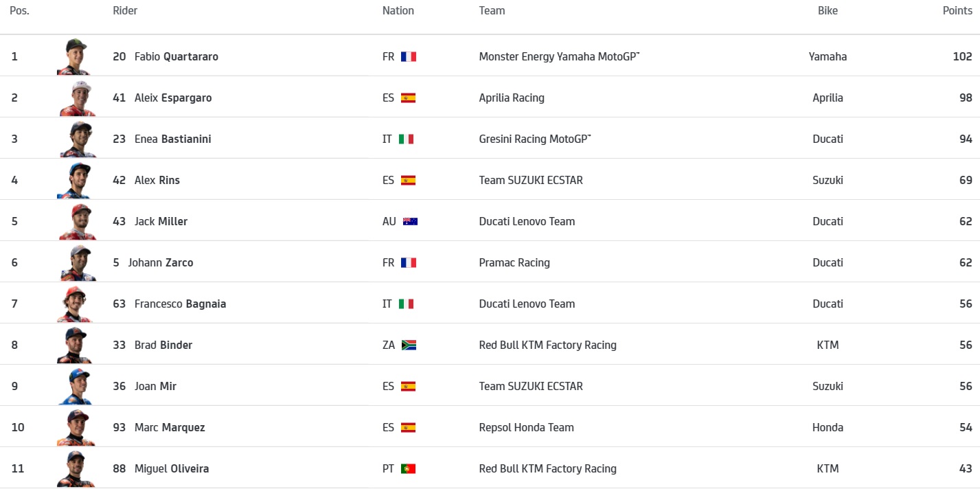Open Marc Marquez's rider portrait
Viewport: 980px width, 489px height.
(75, 427)
